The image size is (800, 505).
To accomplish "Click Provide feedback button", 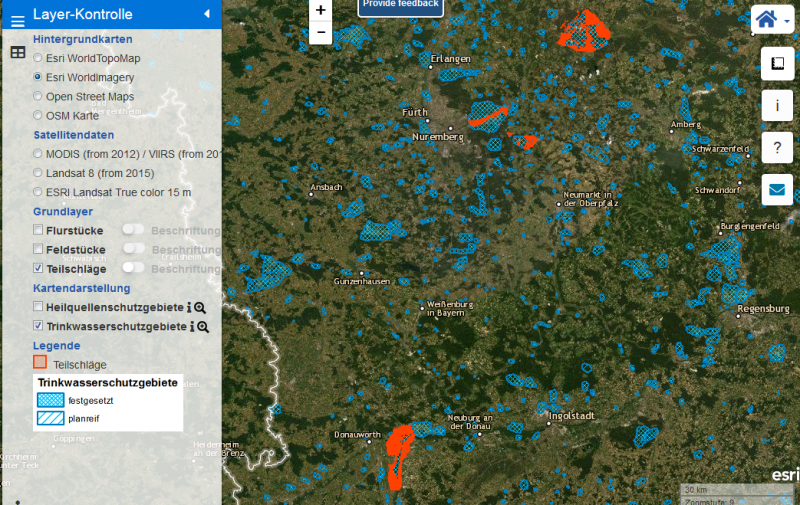I will tap(400, 5).
